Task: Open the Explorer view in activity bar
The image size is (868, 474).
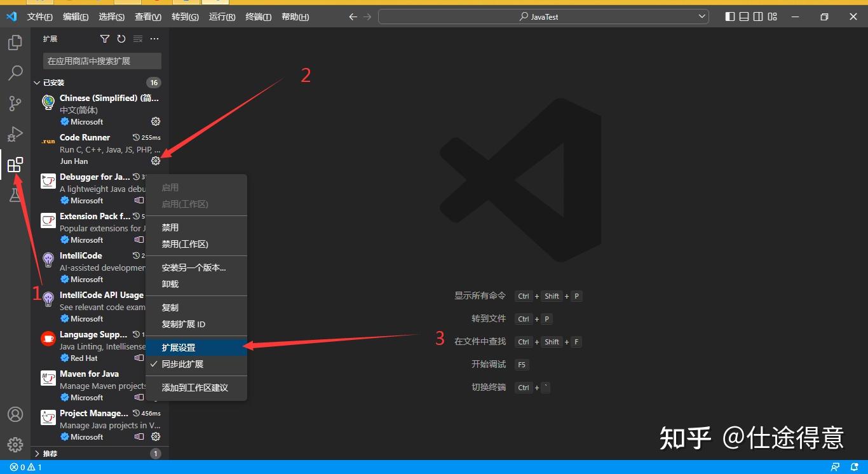Action: 15,43
